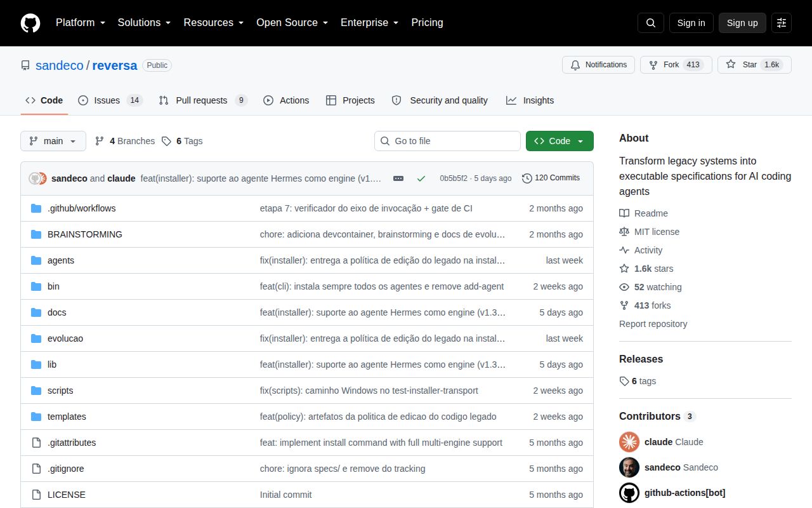The height and width of the screenshot is (508, 812).
Task: Expand the Resources menu
Action: [x=214, y=23]
